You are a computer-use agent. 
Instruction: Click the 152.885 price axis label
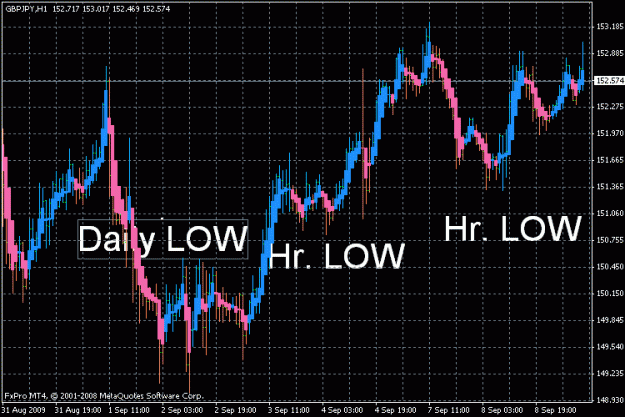pyautogui.click(x=610, y=53)
